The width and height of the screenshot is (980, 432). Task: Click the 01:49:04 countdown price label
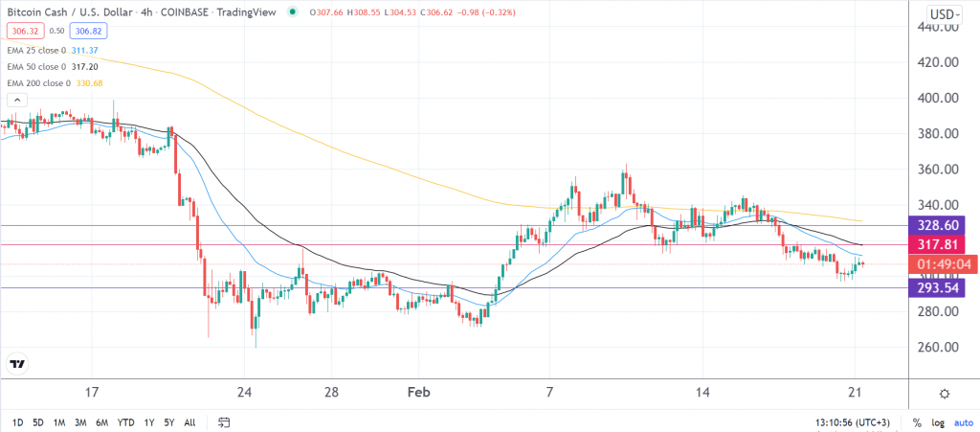tap(943, 264)
